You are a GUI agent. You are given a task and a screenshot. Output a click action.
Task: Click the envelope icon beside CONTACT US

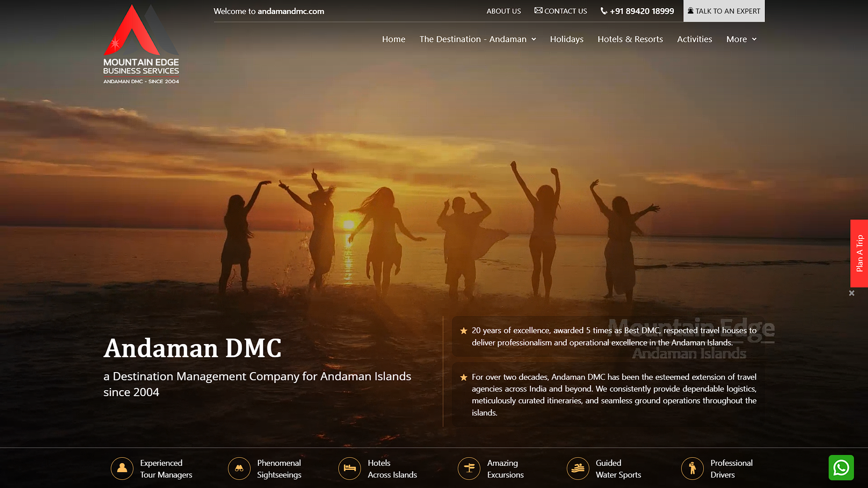tap(537, 10)
